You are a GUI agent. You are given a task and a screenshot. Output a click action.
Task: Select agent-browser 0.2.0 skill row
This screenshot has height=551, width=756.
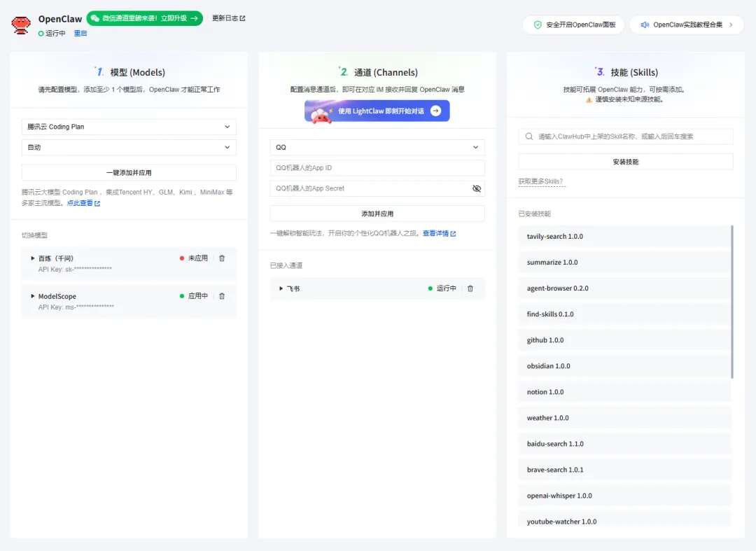point(624,288)
